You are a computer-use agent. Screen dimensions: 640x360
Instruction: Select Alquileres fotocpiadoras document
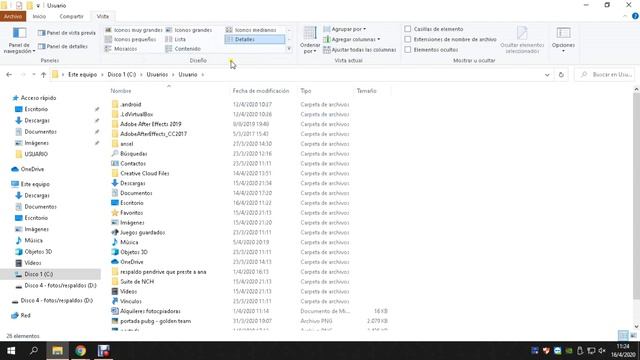pyautogui.click(x=150, y=311)
